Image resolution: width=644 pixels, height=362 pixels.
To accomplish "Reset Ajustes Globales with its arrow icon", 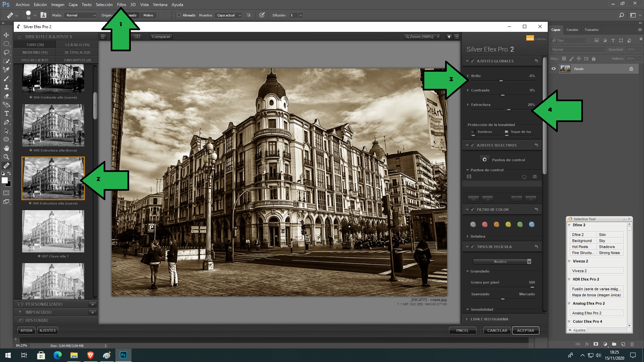I will [x=536, y=61].
